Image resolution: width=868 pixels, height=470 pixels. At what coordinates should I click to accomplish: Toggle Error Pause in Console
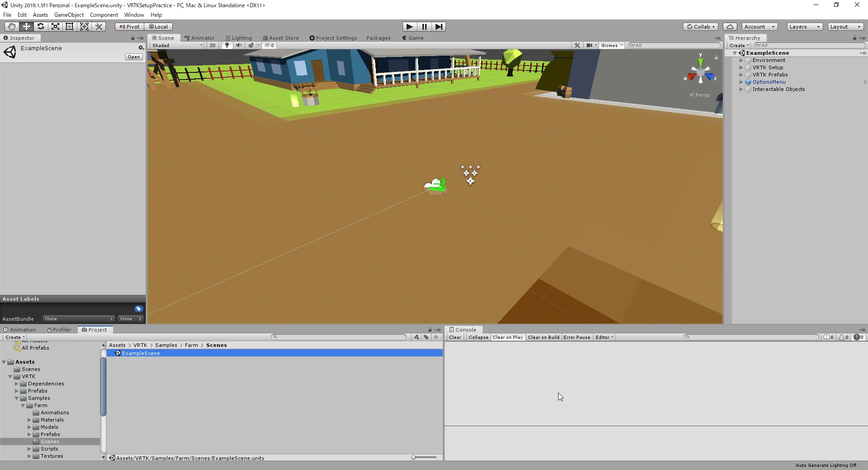[x=577, y=337]
